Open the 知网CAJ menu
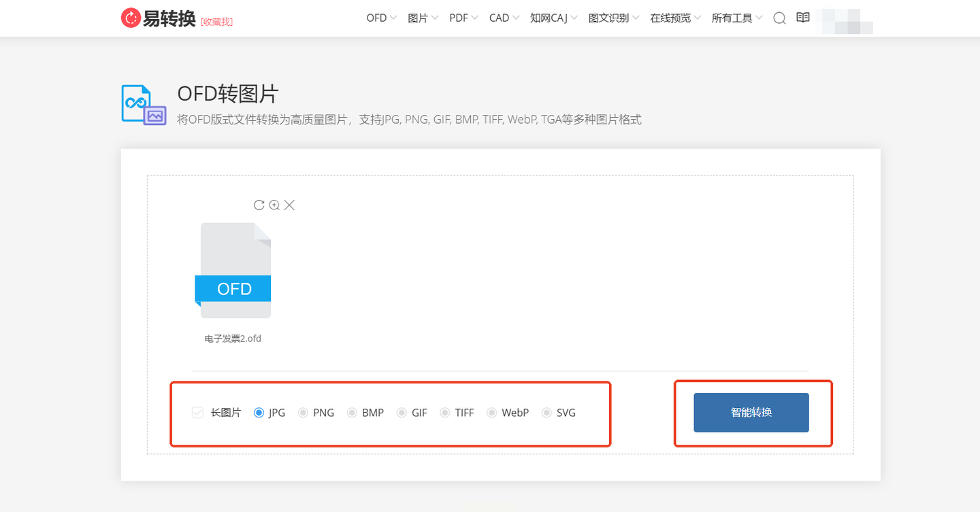 click(554, 18)
